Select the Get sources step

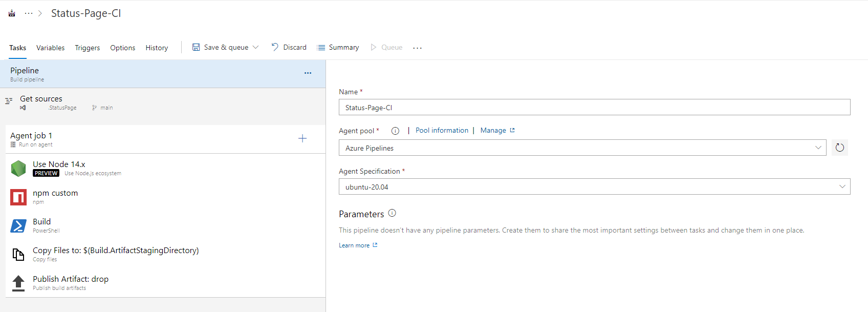(x=163, y=102)
